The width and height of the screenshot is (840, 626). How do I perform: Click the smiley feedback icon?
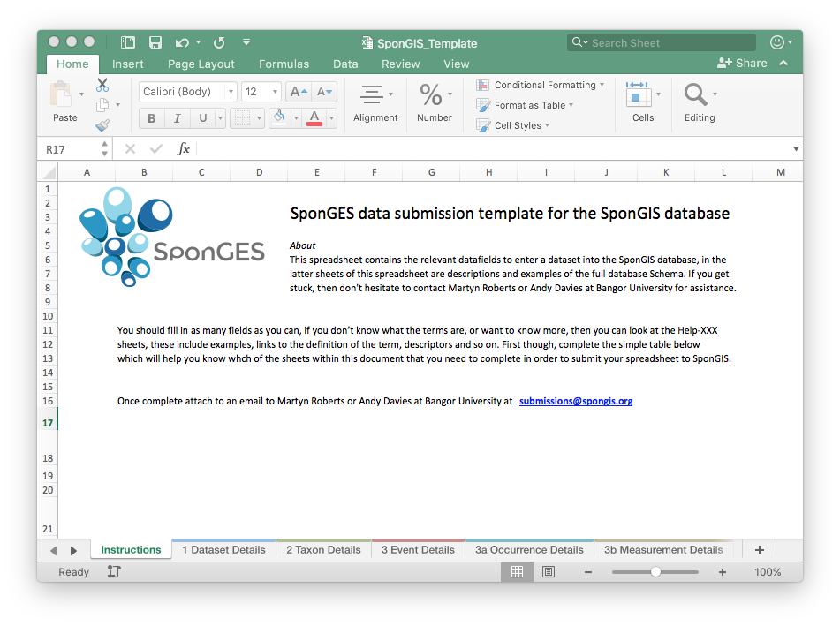776,42
